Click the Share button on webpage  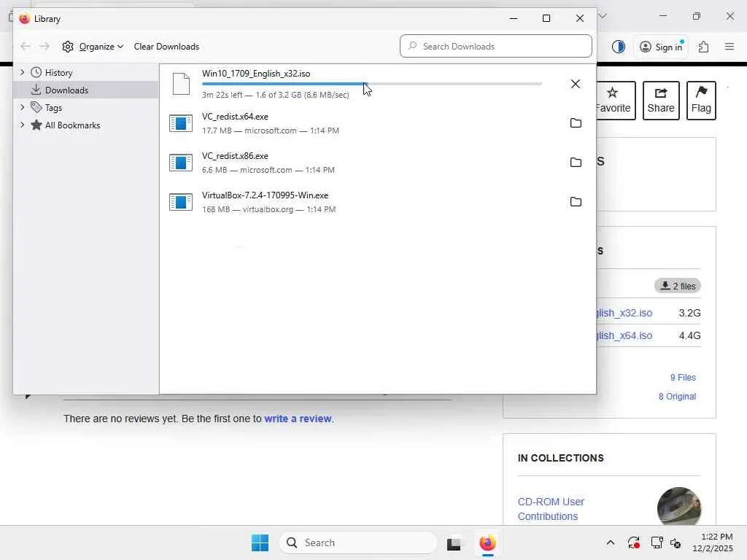661,101
